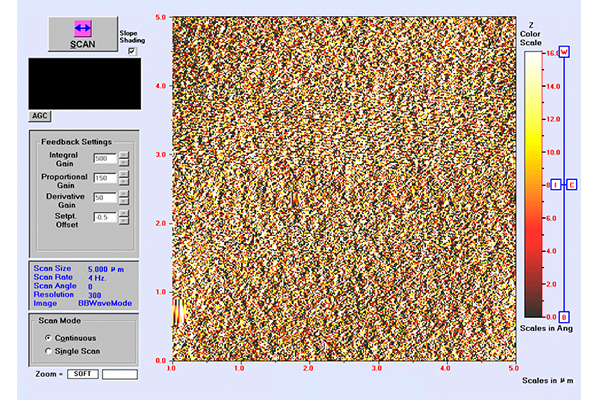Viewport: 600px width, 400px height.
Task: Decrease Derivative Gain with down arrow
Action: coord(124,201)
